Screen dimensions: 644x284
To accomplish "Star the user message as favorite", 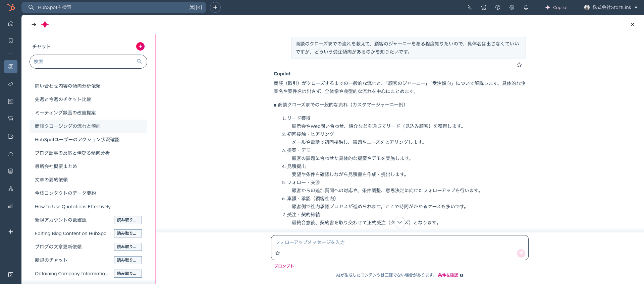I will pos(519,65).
